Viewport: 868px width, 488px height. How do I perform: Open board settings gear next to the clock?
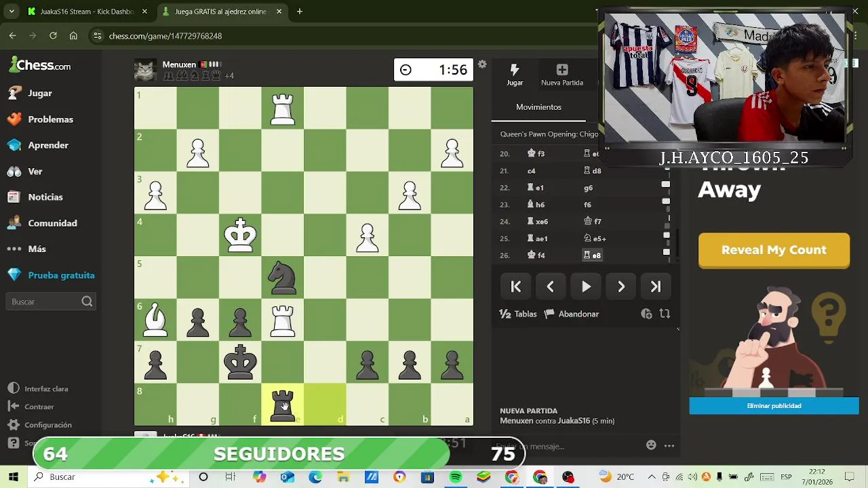[482, 64]
